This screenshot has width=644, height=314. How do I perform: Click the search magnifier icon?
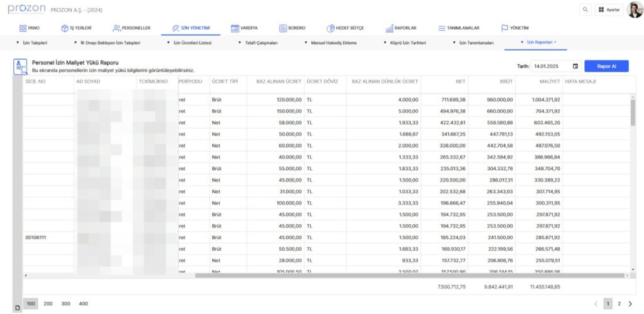[x=586, y=10]
